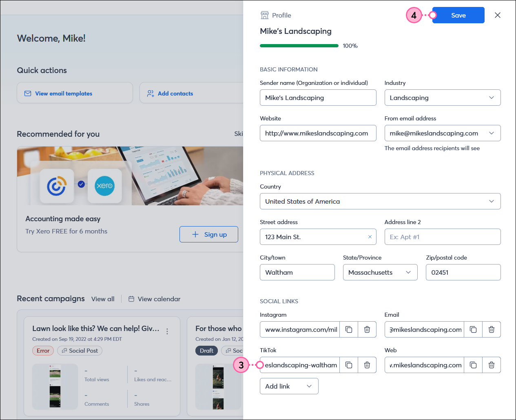Click the Error status badge
Image resolution: width=516 pixels, height=420 pixels.
click(43, 351)
